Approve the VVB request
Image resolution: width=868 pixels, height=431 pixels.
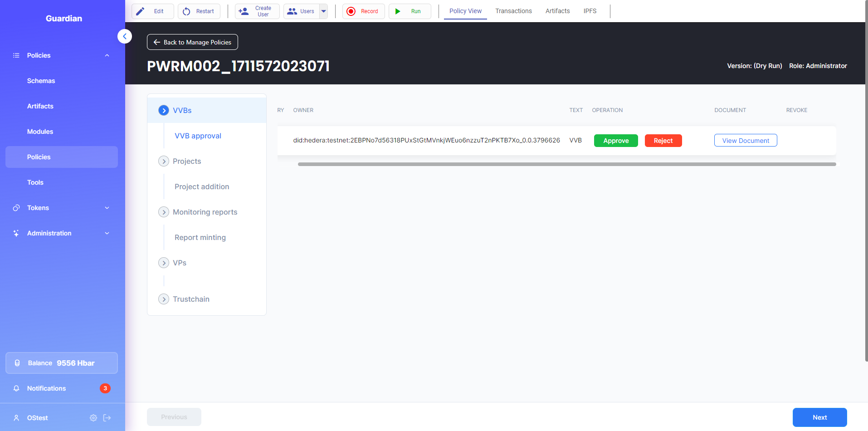tap(615, 141)
